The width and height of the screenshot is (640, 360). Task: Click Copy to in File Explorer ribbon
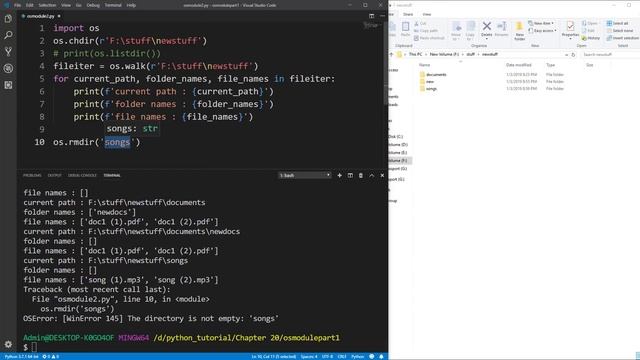[470, 31]
